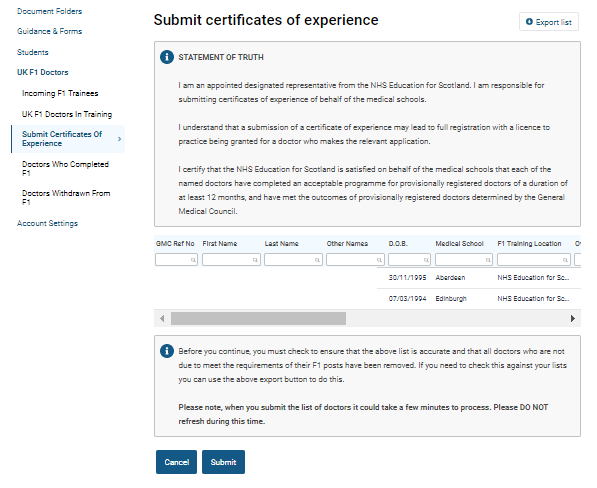This screenshot has height=488, width=597.
Task: Click the Cancel button
Action: coord(176,462)
